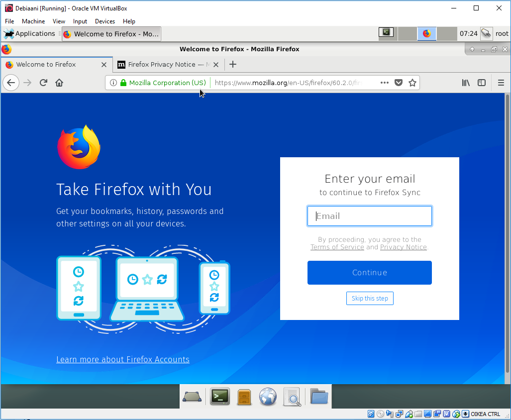Bookmark this page with the star icon
511x420 pixels.
[x=412, y=83]
